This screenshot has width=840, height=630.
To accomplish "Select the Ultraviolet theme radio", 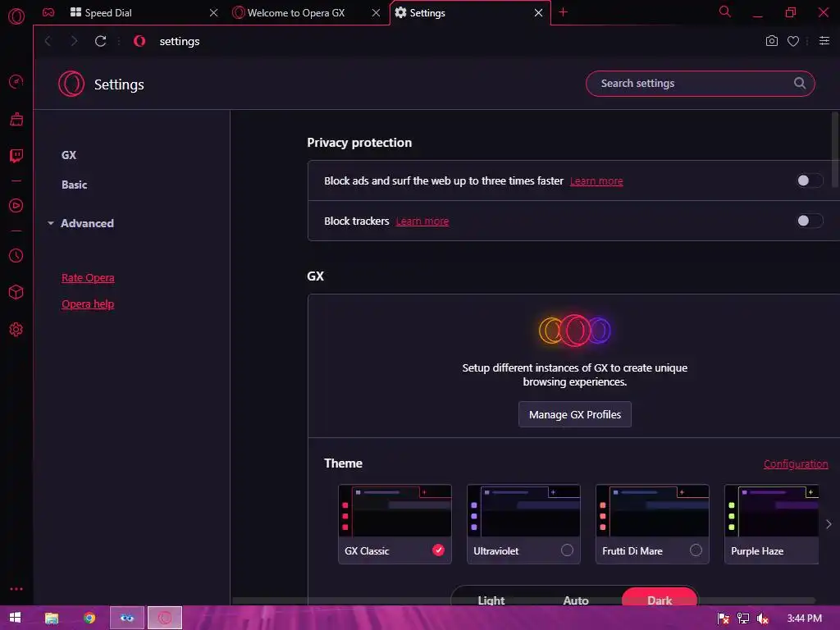I will (x=567, y=550).
